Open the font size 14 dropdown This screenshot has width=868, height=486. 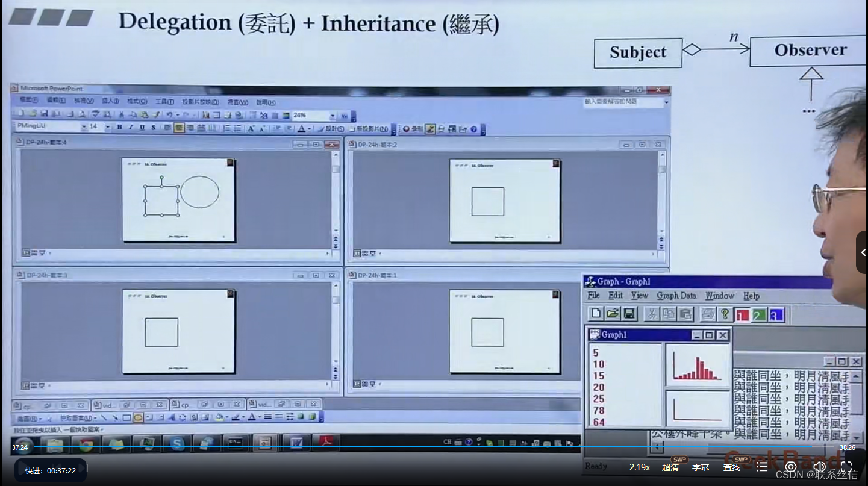pos(107,127)
